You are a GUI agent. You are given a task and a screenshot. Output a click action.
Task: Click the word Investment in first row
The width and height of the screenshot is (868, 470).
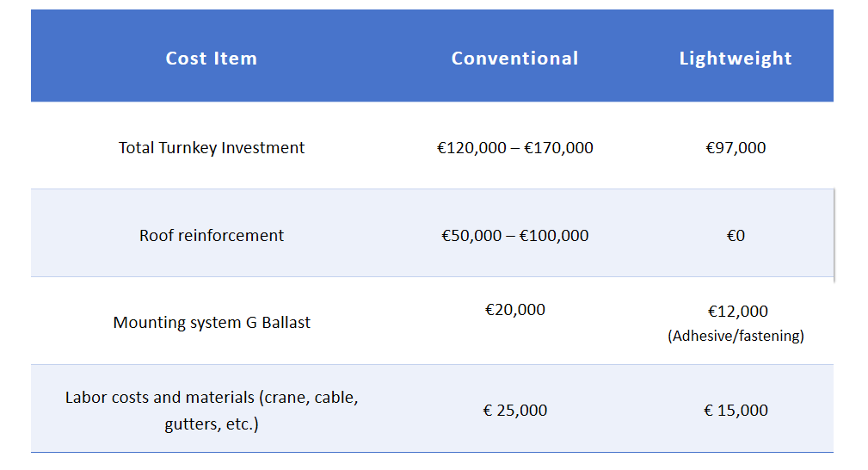pyautogui.click(x=263, y=147)
